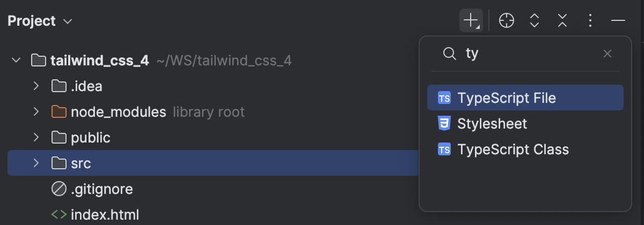
Task: Select the .gitignore file
Action: coord(101,189)
